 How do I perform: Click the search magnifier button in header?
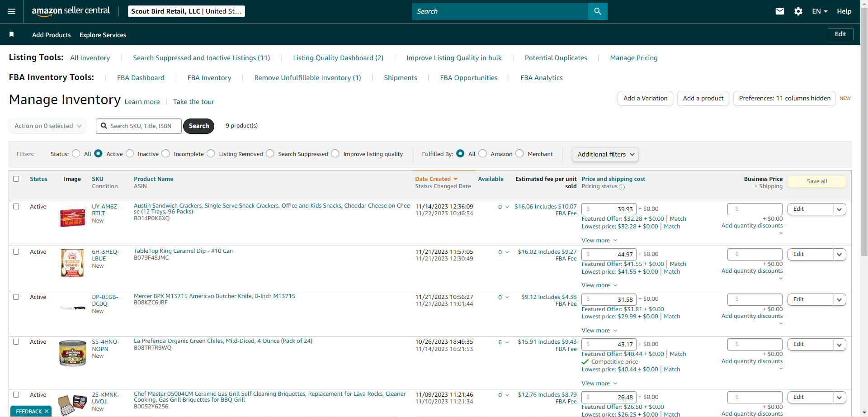click(598, 11)
